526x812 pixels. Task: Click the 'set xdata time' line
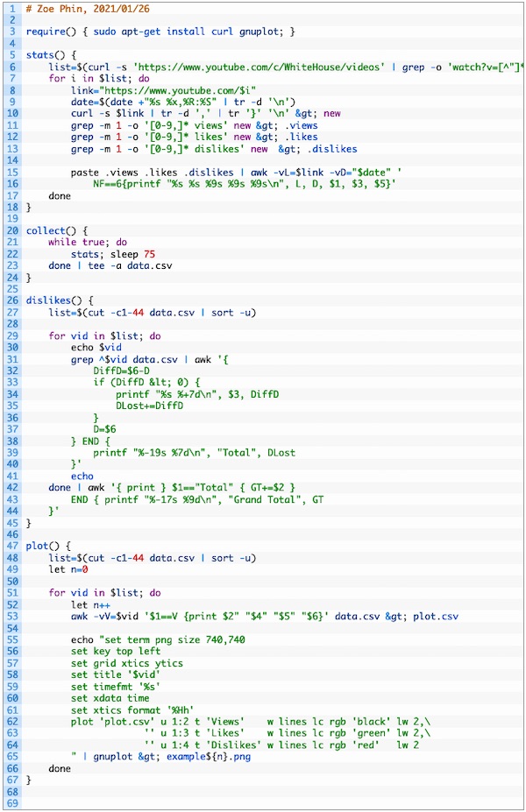click(110, 698)
